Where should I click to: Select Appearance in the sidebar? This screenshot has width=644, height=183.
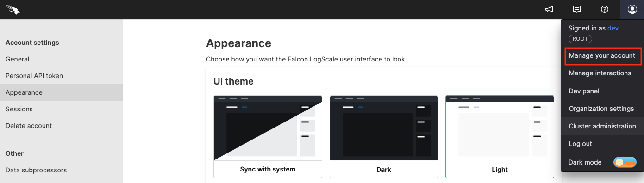(62, 92)
